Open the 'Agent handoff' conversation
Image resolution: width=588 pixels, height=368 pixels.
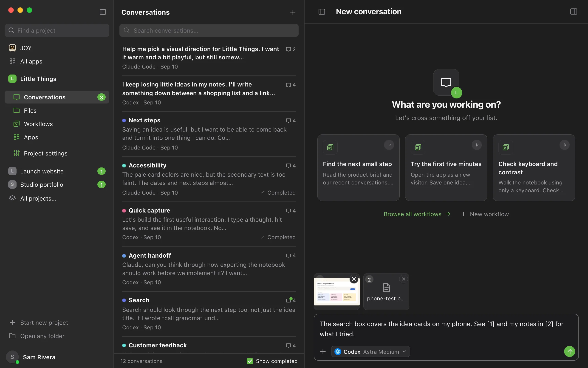pos(209,269)
